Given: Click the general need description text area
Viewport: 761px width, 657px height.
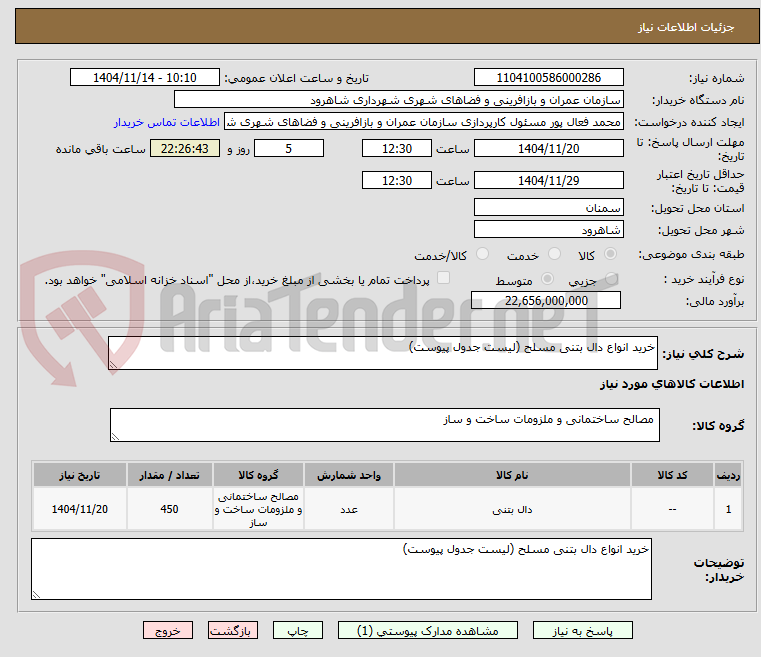Looking at the screenshot, I should (383, 353).
